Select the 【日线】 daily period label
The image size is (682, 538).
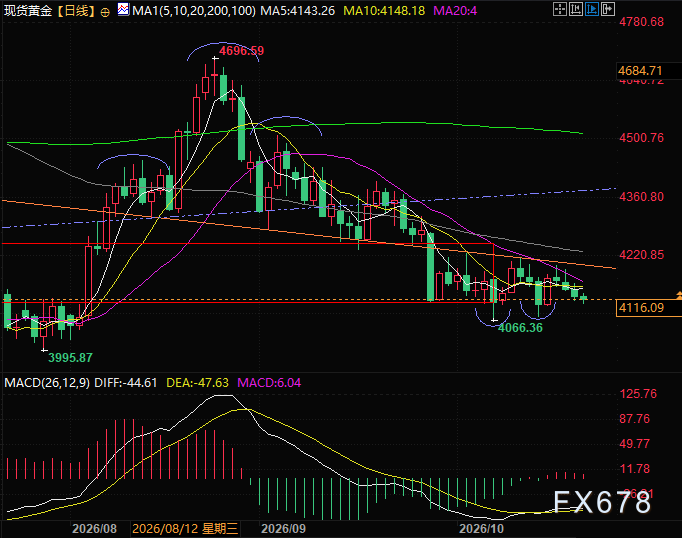point(77,10)
